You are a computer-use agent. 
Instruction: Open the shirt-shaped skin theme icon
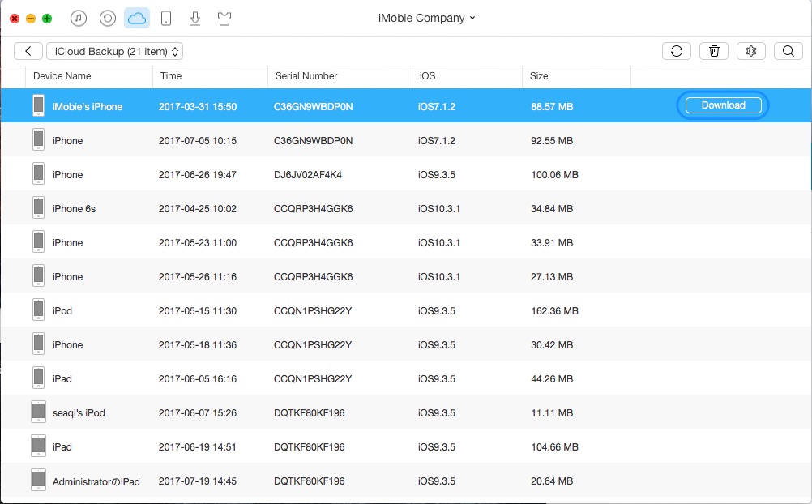224,18
